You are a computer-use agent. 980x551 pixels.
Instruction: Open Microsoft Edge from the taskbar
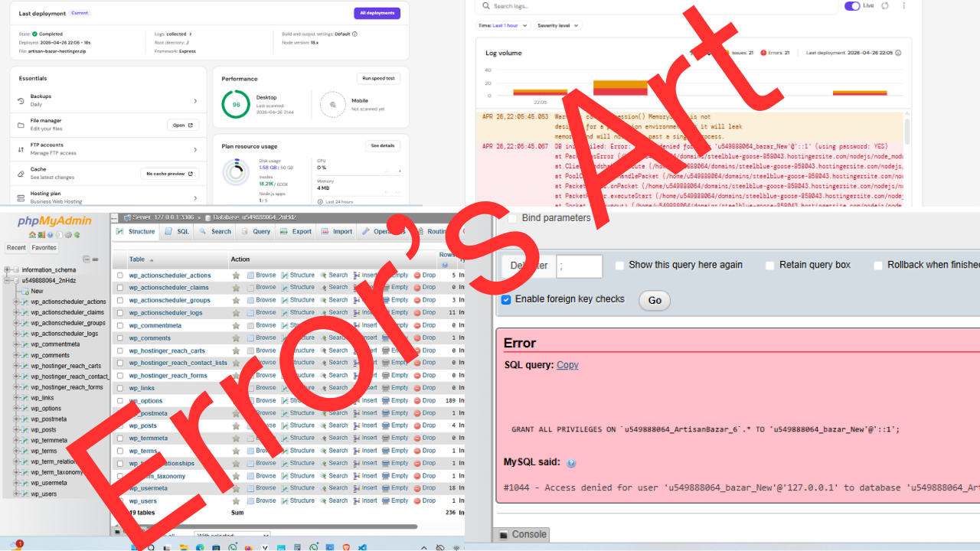coord(200,548)
